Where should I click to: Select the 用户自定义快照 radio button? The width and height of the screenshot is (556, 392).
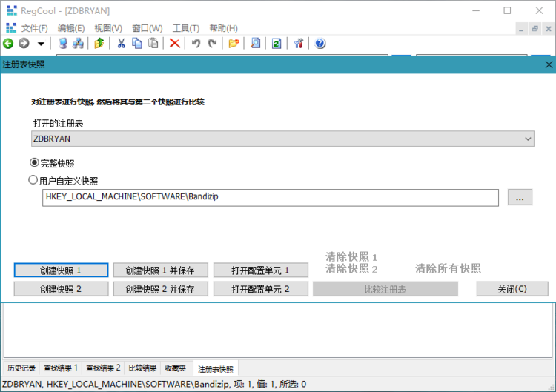tap(33, 180)
